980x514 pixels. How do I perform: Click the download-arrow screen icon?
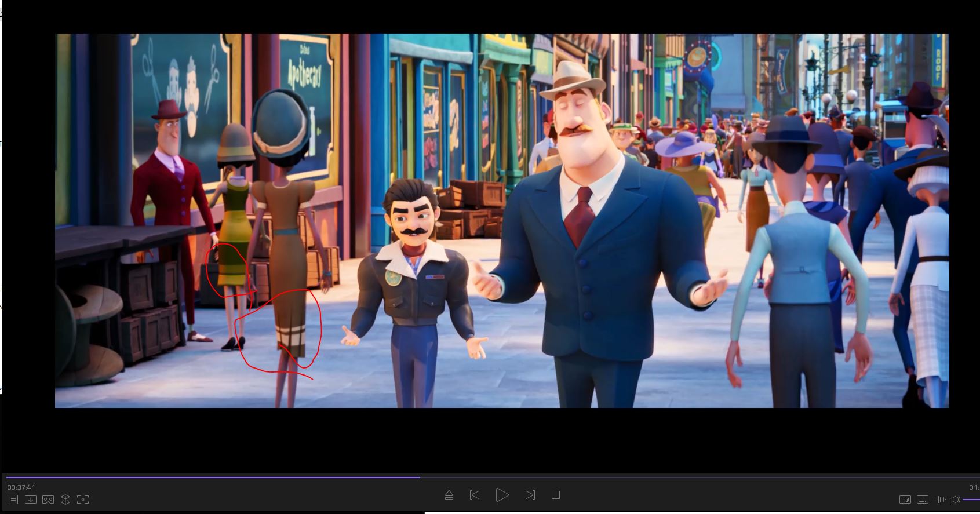(x=31, y=500)
